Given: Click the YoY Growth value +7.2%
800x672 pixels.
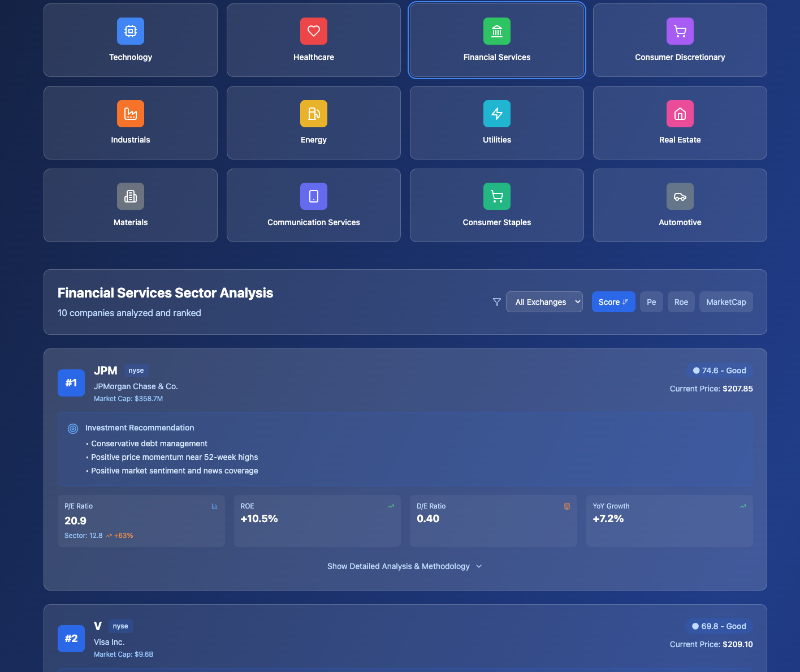Looking at the screenshot, I should point(608,519).
